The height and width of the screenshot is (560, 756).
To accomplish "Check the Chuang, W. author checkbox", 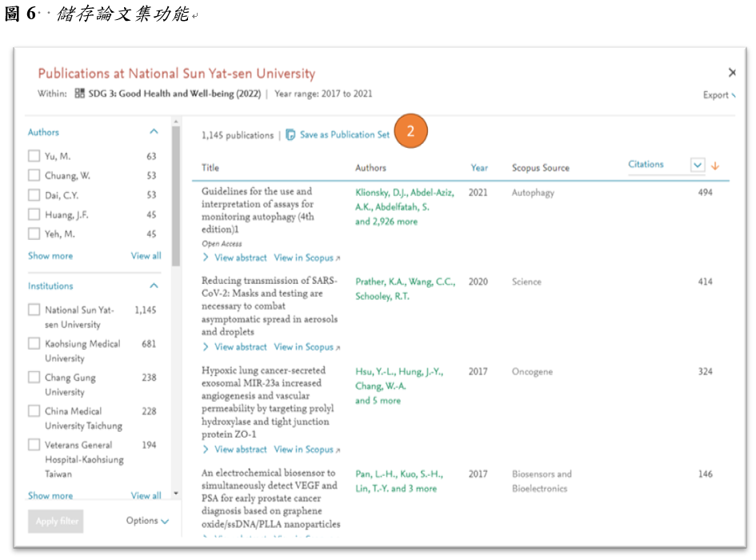I will click(34, 175).
